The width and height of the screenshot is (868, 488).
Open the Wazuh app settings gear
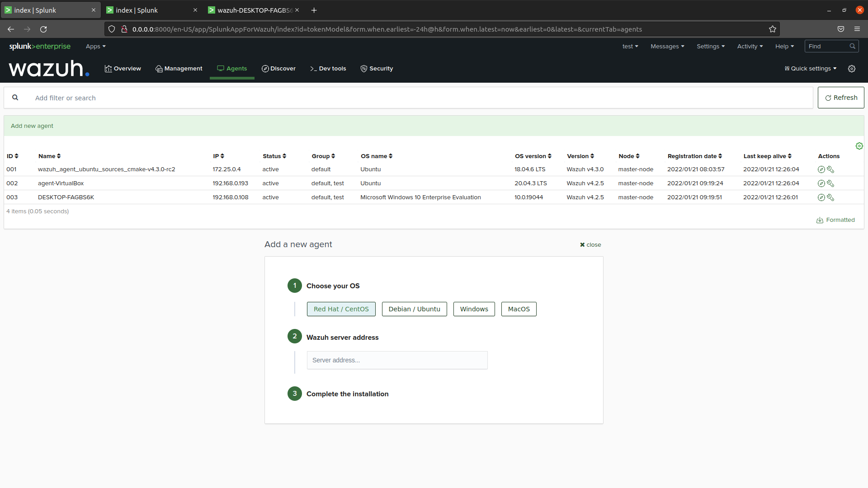[x=852, y=69]
